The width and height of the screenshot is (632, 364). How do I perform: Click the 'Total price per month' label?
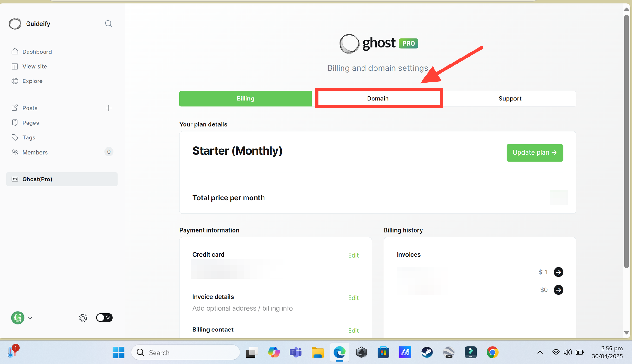(x=228, y=198)
